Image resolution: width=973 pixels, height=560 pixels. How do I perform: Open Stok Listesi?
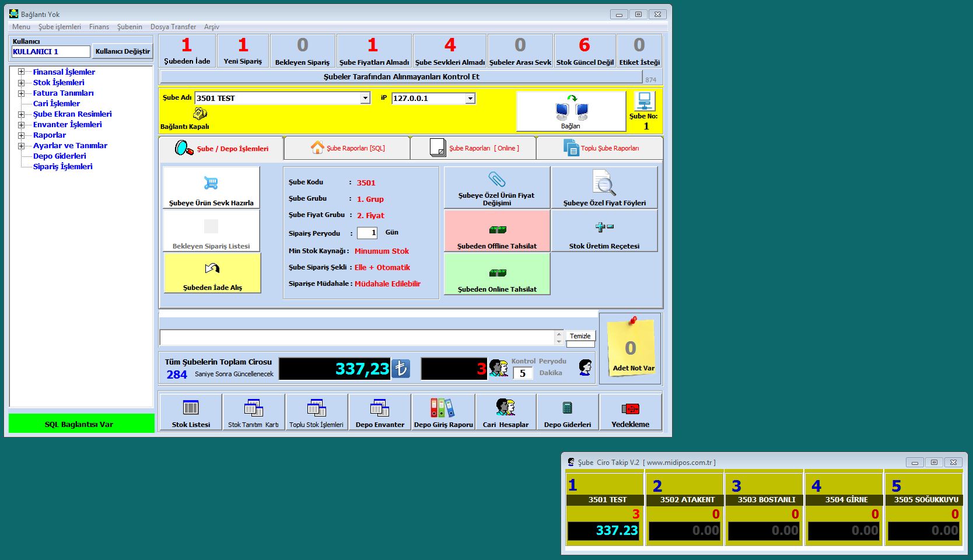point(191,412)
